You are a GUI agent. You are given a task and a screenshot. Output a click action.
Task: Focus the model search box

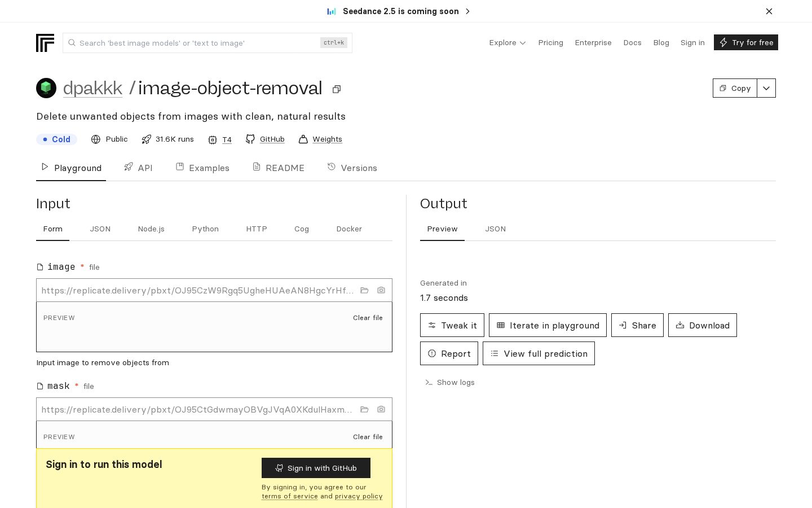[x=208, y=43]
